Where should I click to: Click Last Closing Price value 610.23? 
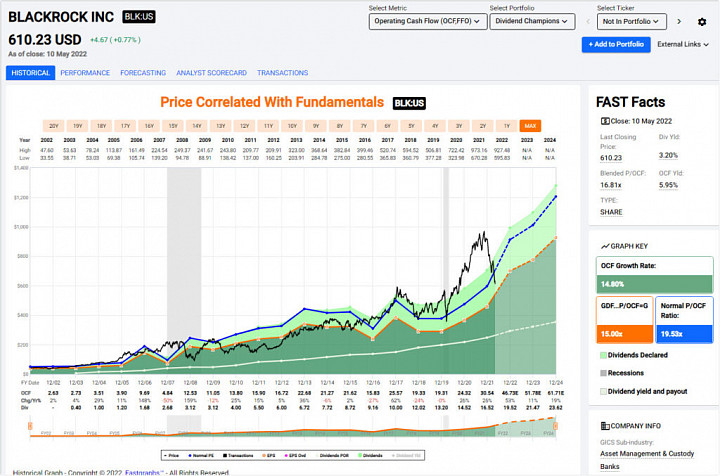coord(611,158)
